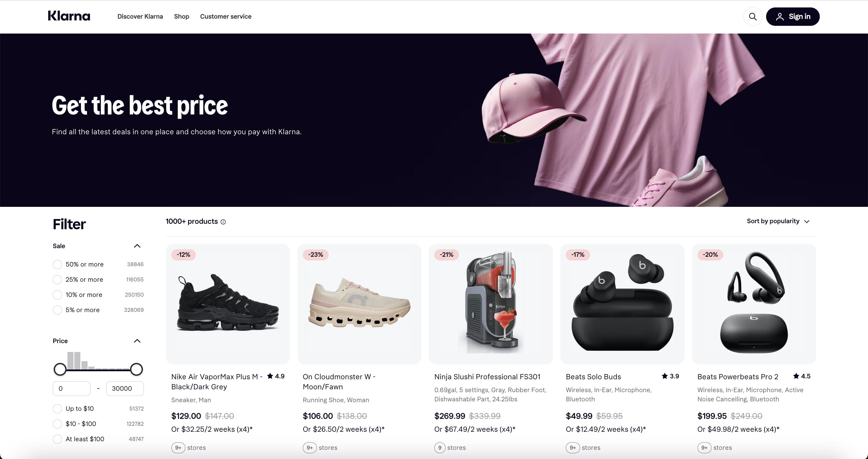Open the Customer service menu item

click(x=226, y=17)
